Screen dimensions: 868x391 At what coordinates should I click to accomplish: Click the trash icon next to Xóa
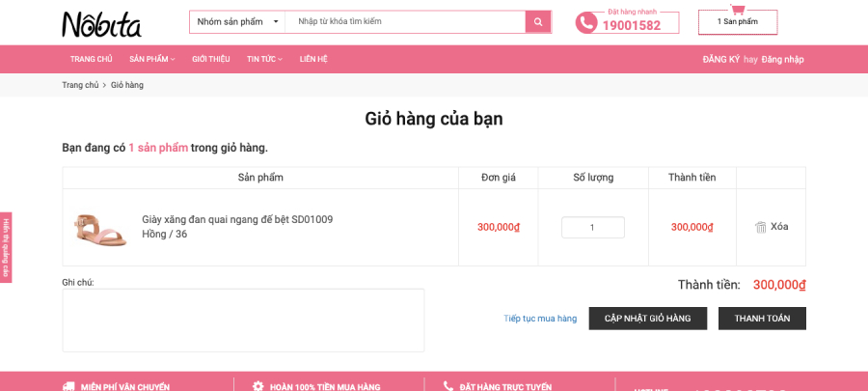coord(761,227)
